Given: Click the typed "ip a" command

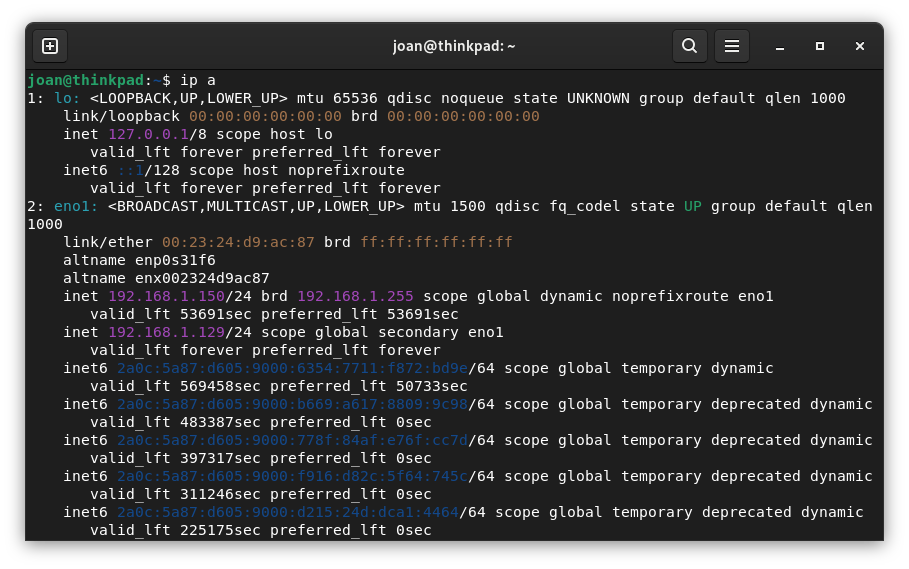Looking at the screenshot, I should click(x=198, y=80).
